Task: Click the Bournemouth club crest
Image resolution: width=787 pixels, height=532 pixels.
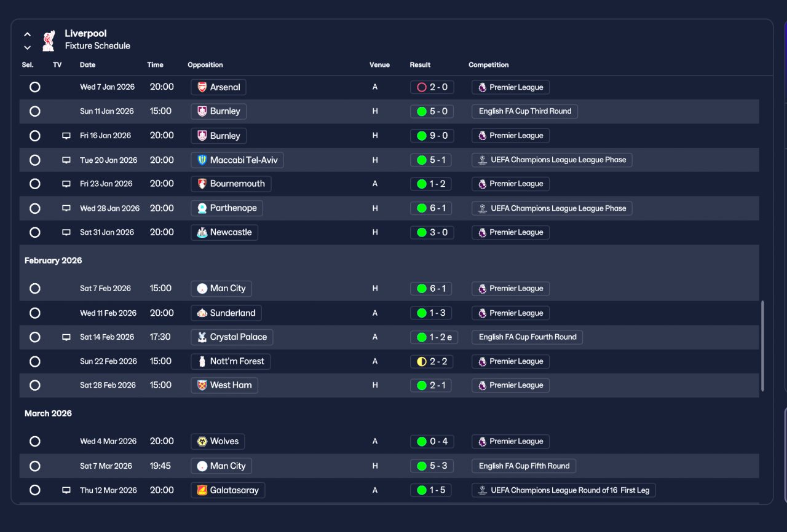Action: 202,184
